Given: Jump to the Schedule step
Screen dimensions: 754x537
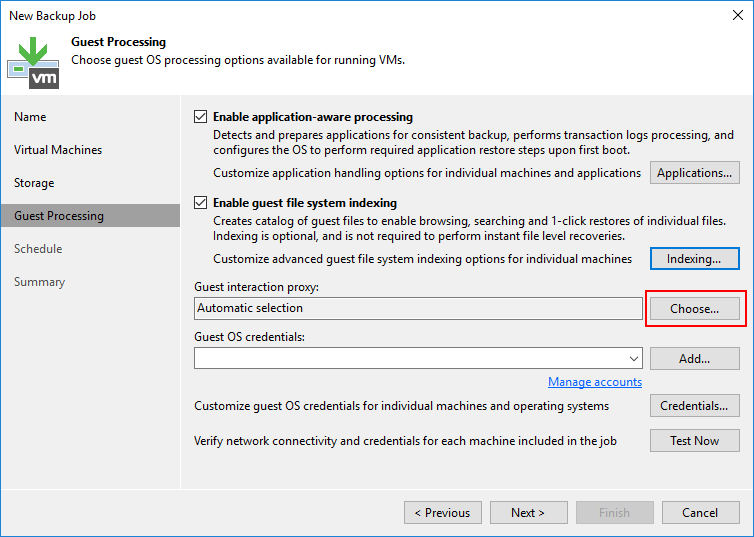Looking at the screenshot, I should (38, 249).
